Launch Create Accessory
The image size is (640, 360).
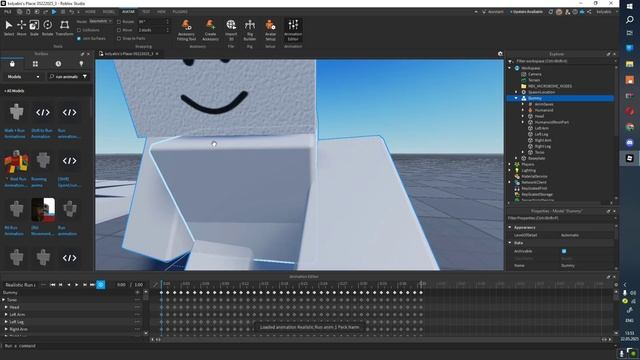click(x=210, y=30)
